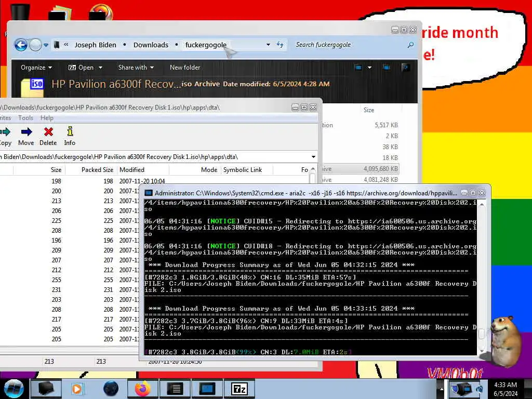
Task: Click the 7-Zip Info icon
Action: pyautogui.click(x=70, y=137)
